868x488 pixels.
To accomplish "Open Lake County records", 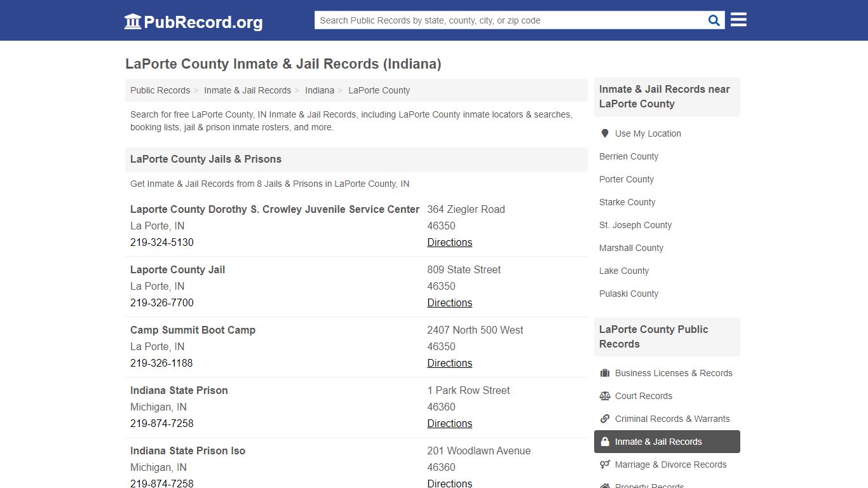I will coord(624,271).
